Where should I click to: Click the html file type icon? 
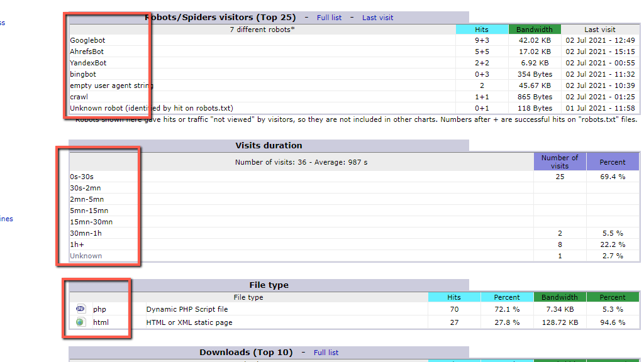80,322
